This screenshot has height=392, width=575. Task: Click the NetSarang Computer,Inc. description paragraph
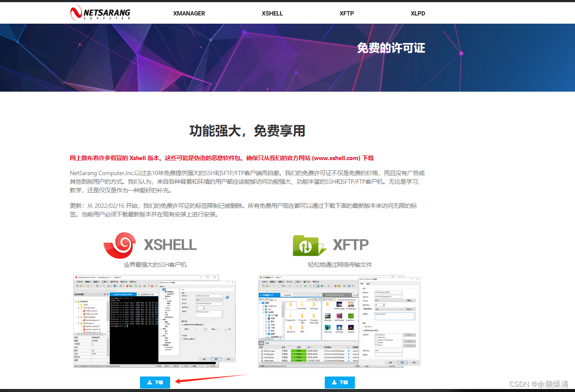(x=248, y=182)
